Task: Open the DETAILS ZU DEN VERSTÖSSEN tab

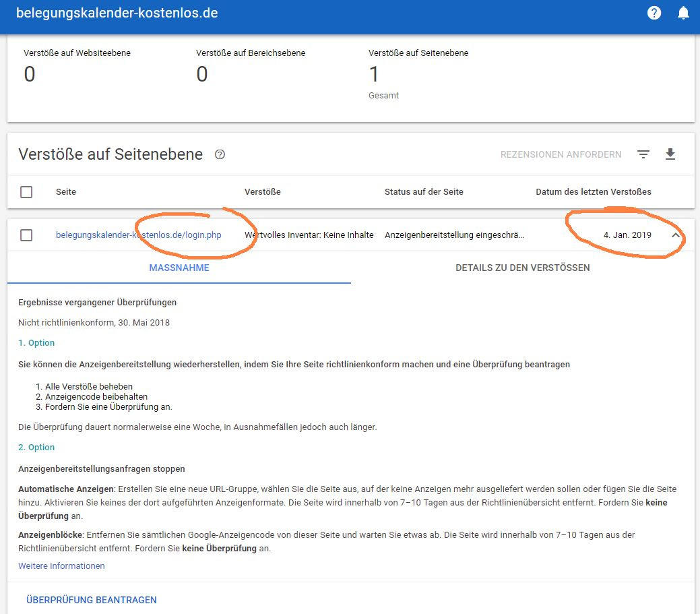Action: pyautogui.click(x=522, y=268)
